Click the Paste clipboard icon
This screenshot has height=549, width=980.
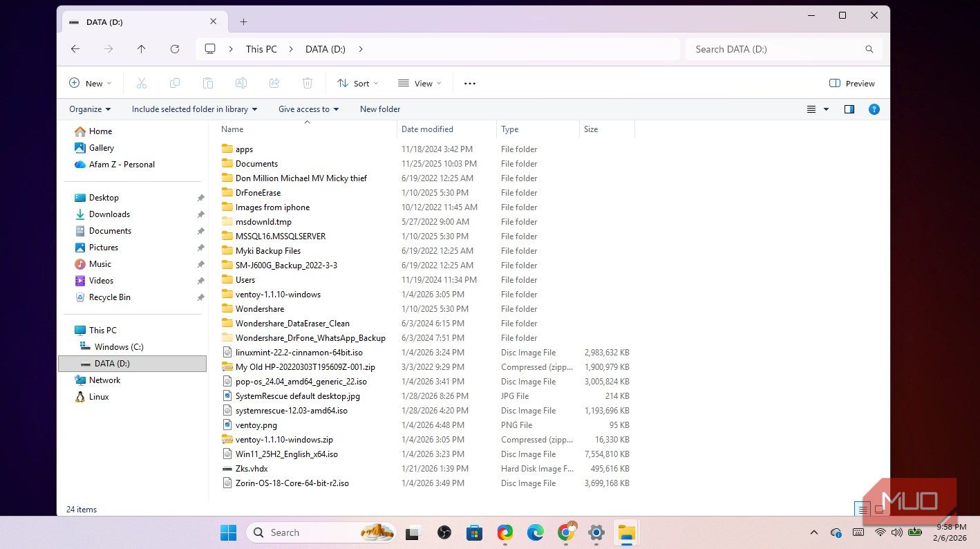coord(208,83)
